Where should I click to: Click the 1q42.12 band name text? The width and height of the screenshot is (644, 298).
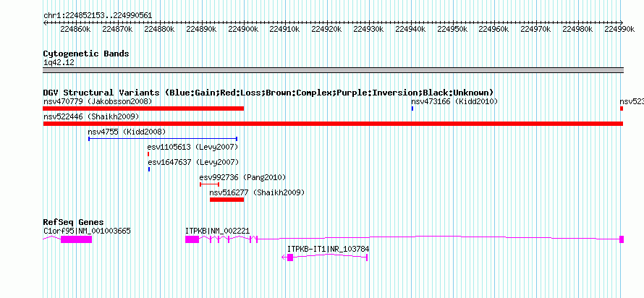pos(59,63)
